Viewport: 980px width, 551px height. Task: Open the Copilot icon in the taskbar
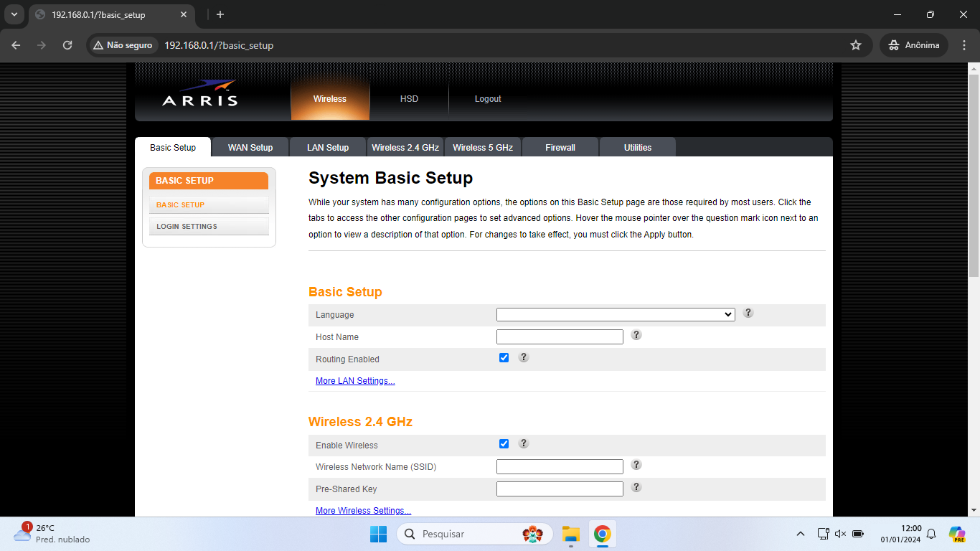[x=957, y=534]
